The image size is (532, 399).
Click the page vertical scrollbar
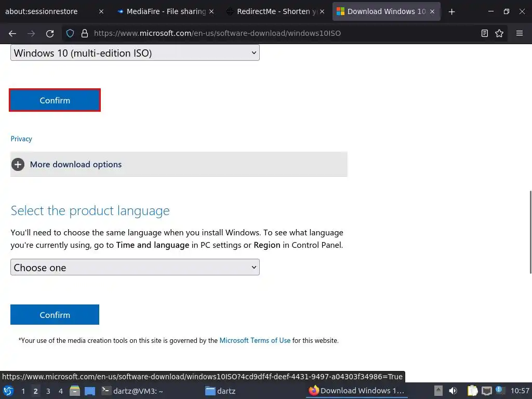[530, 232]
